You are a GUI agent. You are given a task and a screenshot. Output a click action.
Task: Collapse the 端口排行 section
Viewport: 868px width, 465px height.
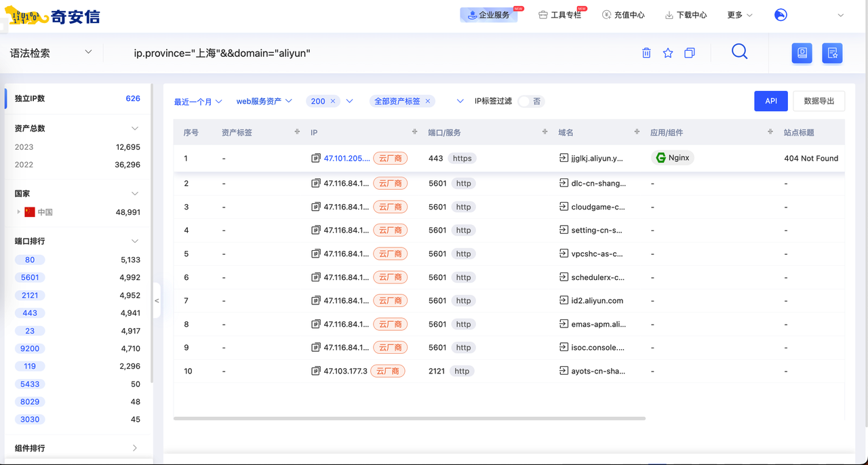[x=135, y=241]
